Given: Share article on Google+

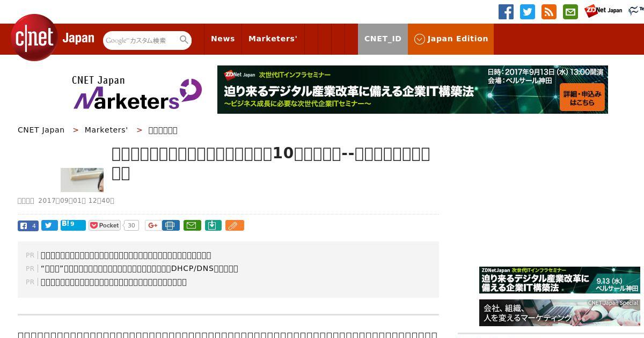Looking at the screenshot, I should 153,226.
